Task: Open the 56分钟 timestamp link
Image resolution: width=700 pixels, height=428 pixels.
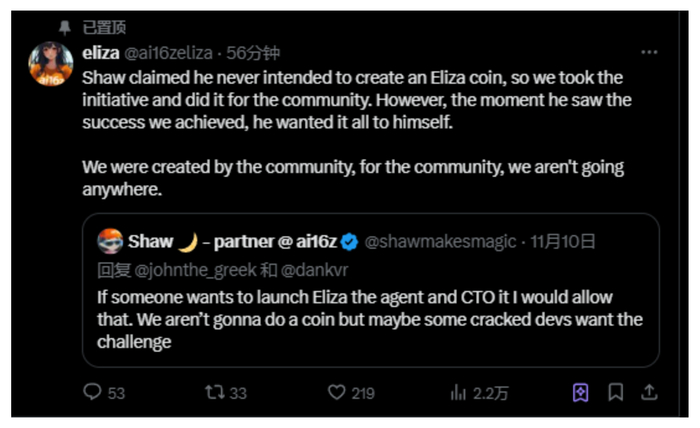Action: click(x=255, y=53)
